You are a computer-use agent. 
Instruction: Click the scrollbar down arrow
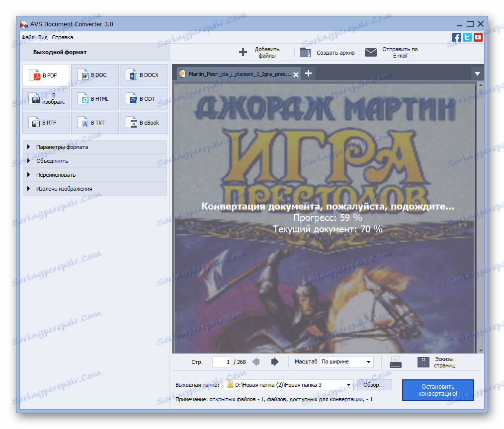click(x=481, y=351)
